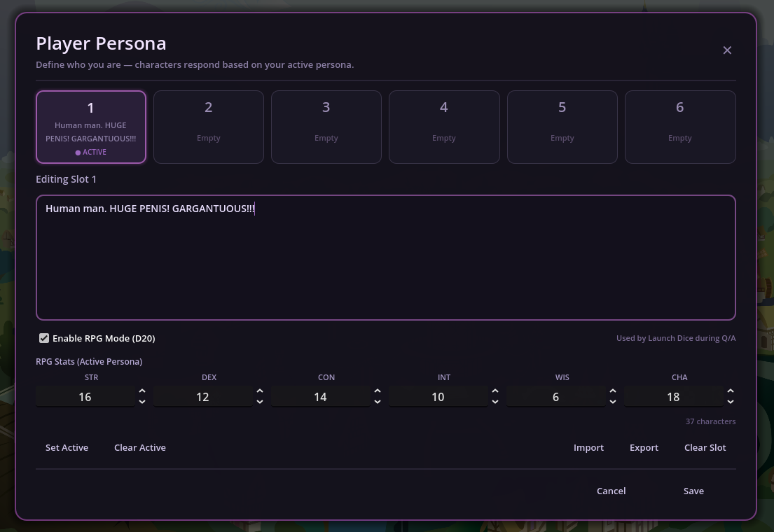Open persona slot 6
The width and height of the screenshot is (774, 532).
679,127
